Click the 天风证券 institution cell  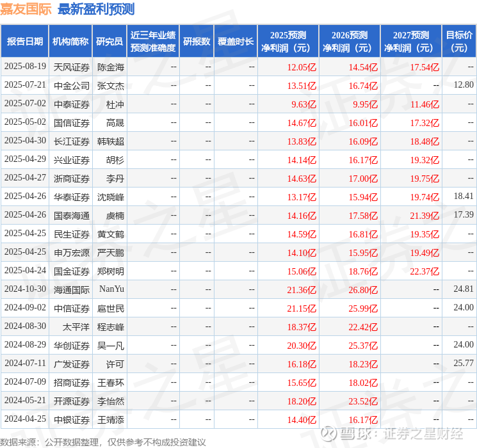tap(72, 67)
